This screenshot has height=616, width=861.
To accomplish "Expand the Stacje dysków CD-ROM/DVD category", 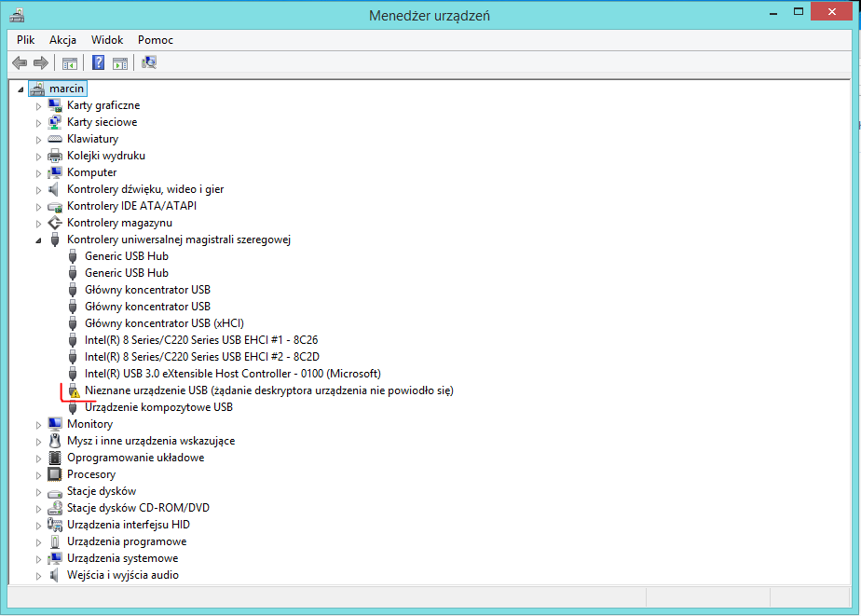I will (x=38, y=509).
